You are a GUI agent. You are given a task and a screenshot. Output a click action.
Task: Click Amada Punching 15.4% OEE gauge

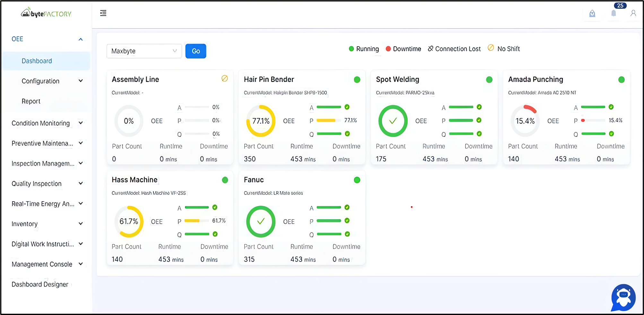click(x=525, y=121)
